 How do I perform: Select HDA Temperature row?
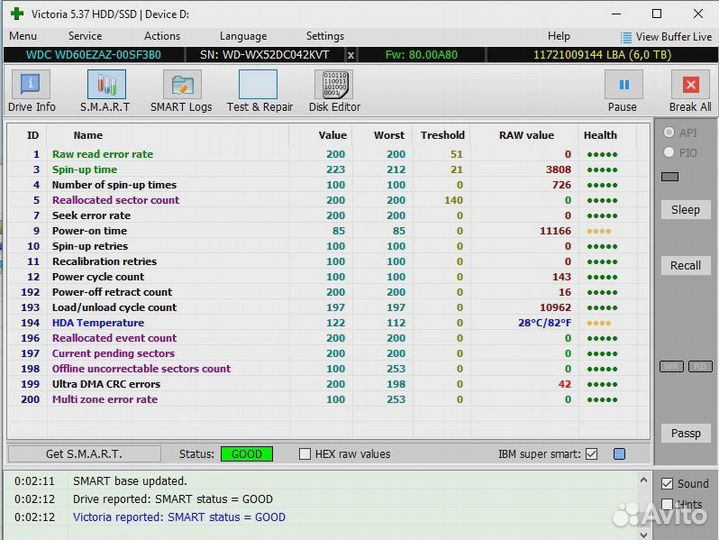328,323
